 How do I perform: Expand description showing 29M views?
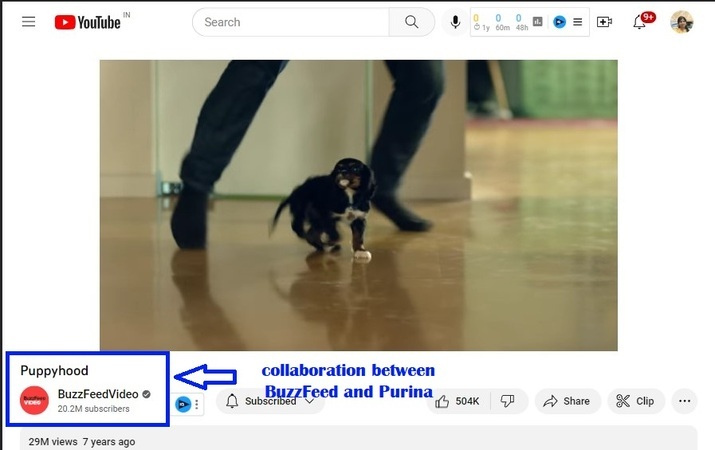(x=358, y=439)
